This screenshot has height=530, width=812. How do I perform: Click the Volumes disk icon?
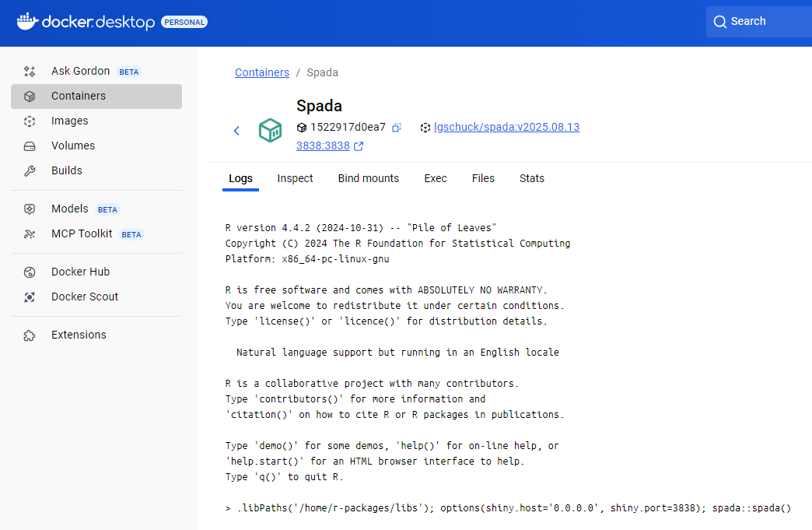(30, 146)
